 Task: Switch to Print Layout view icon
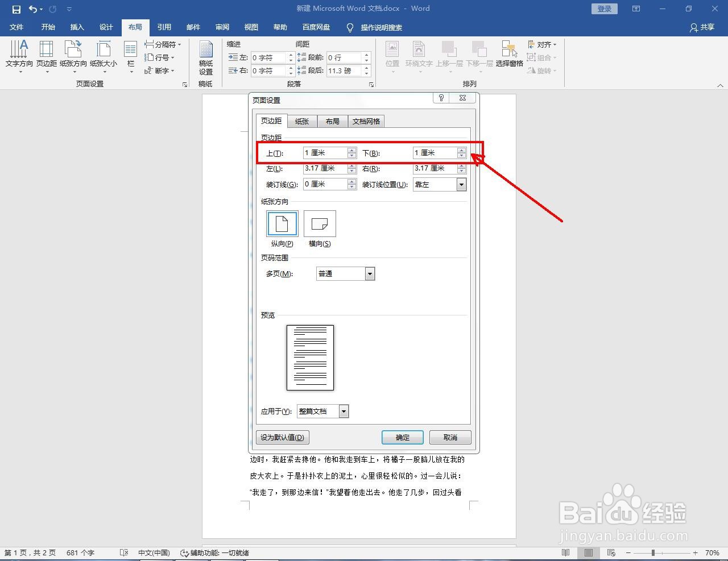[589, 552]
